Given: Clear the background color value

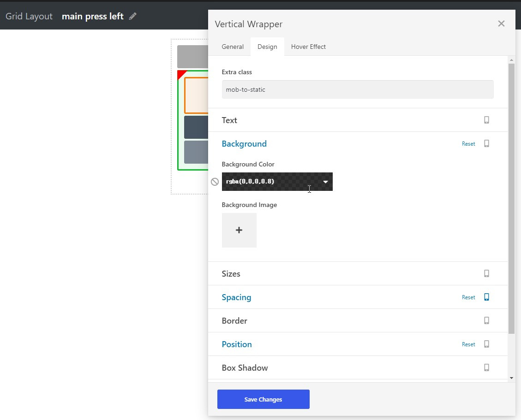Looking at the screenshot, I should [x=215, y=182].
